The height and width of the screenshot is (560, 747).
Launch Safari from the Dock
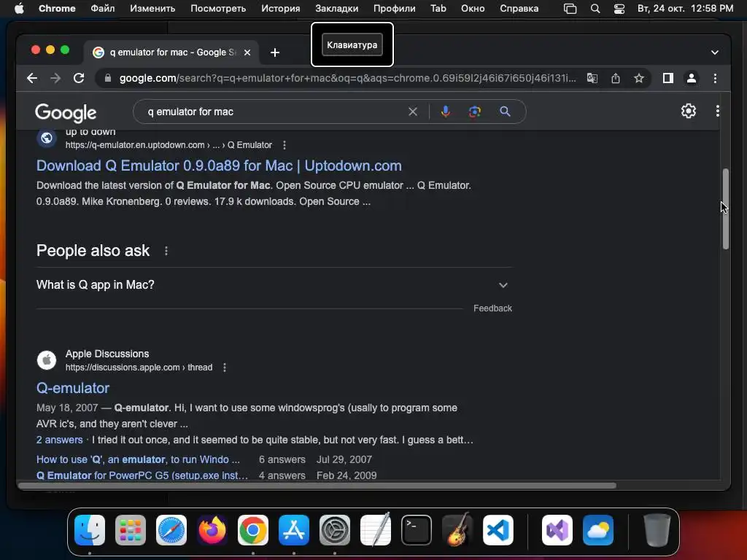[x=171, y=530]
